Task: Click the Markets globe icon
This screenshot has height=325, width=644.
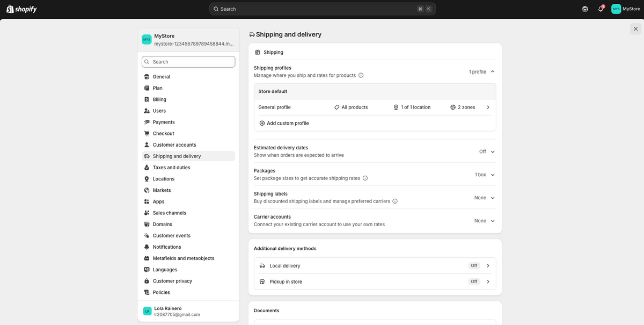Action: [x=147, y=190]
